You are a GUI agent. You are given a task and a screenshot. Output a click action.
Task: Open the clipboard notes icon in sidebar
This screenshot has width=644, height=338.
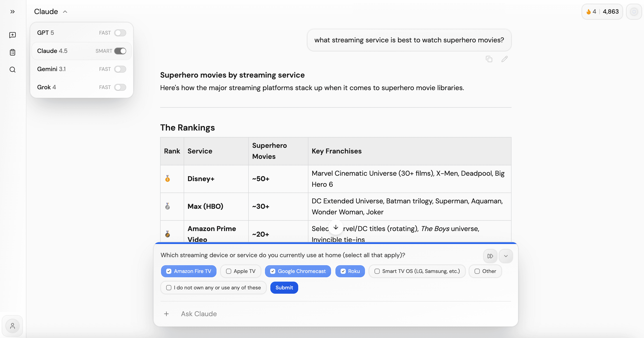coord(13,52)
